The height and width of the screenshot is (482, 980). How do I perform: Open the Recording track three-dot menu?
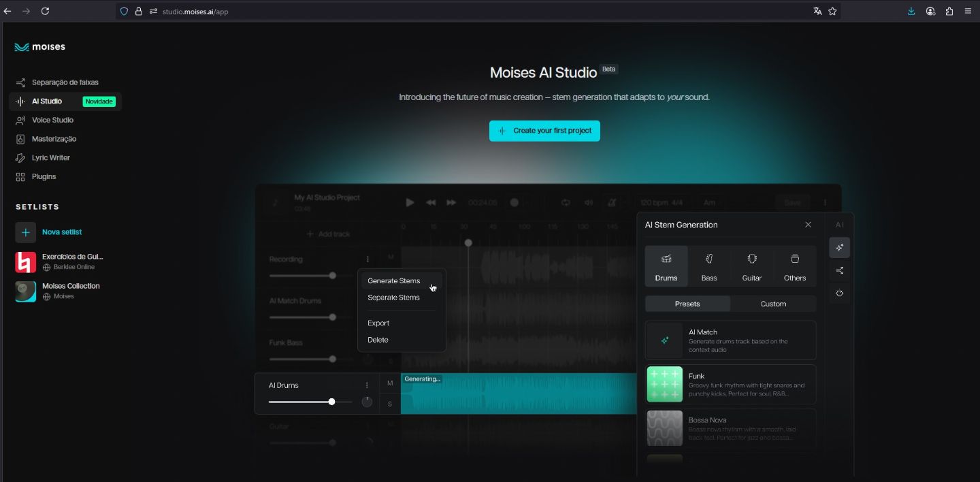click(367, 259)
